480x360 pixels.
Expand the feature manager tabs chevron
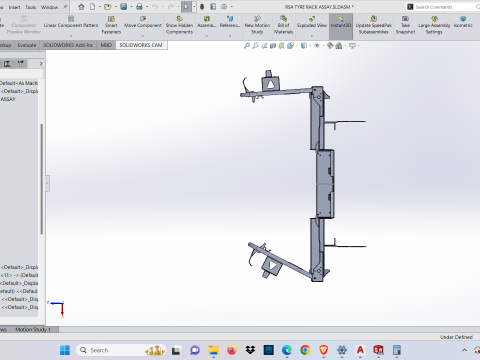tap(41, 64)
